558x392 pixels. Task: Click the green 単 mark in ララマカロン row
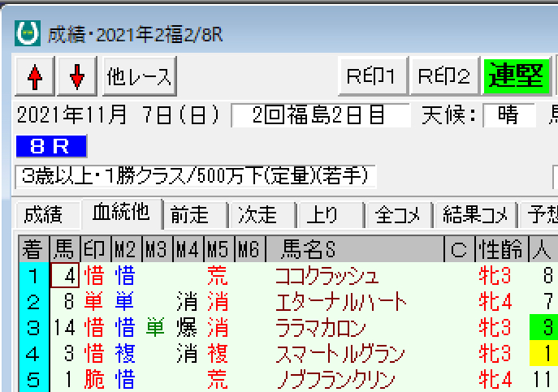155,328
